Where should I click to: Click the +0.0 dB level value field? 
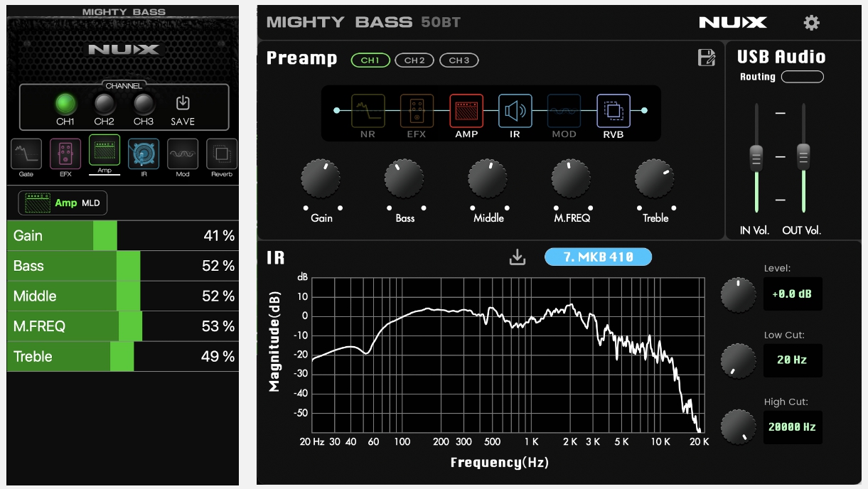793,294
